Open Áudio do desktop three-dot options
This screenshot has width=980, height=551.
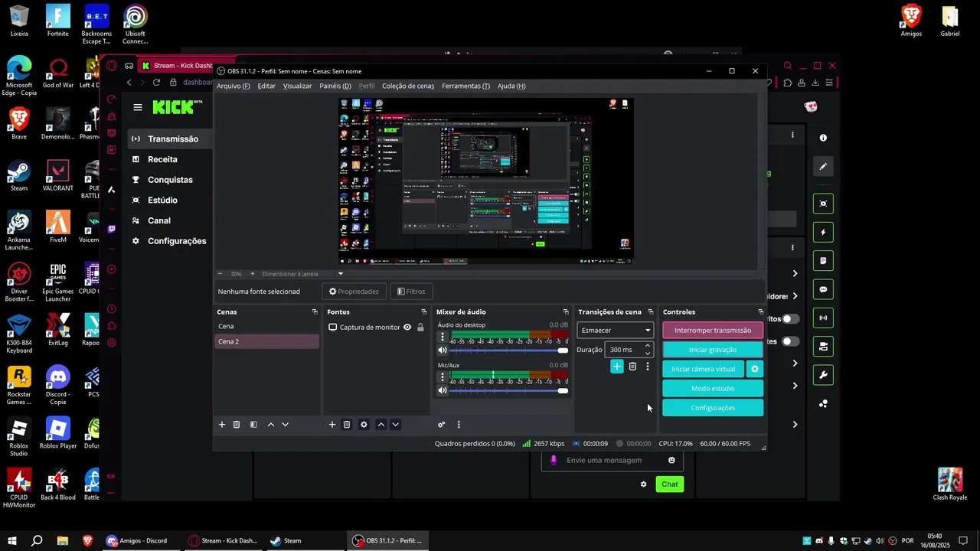point(442,337)
